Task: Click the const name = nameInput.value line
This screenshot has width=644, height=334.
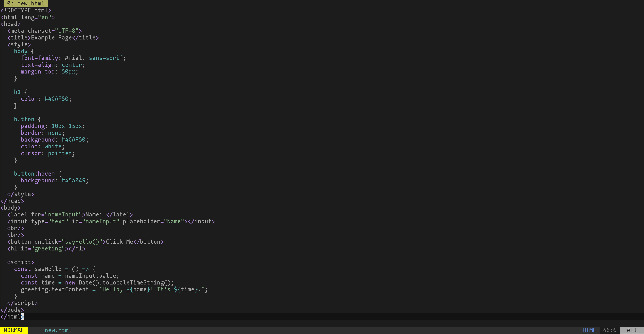Action: click(70, 276)
